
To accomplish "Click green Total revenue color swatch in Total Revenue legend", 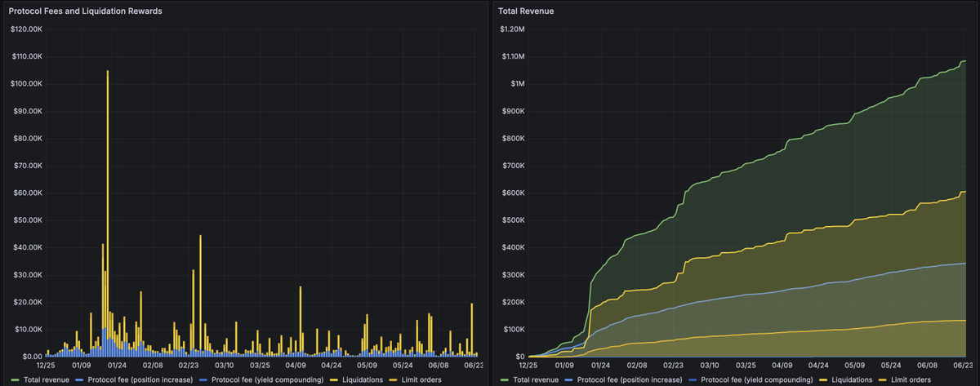I will pos(505,380).
